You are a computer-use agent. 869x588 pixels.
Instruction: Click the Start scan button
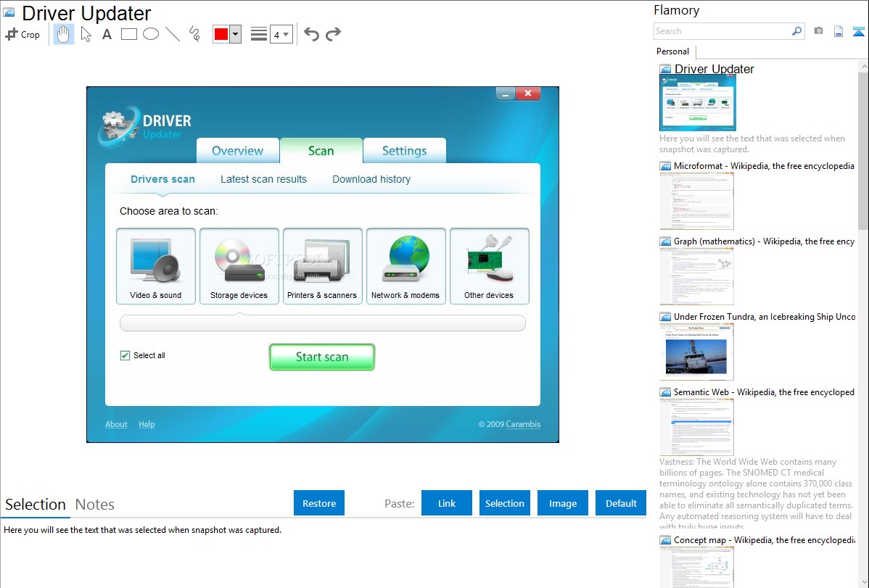point(322,357)
